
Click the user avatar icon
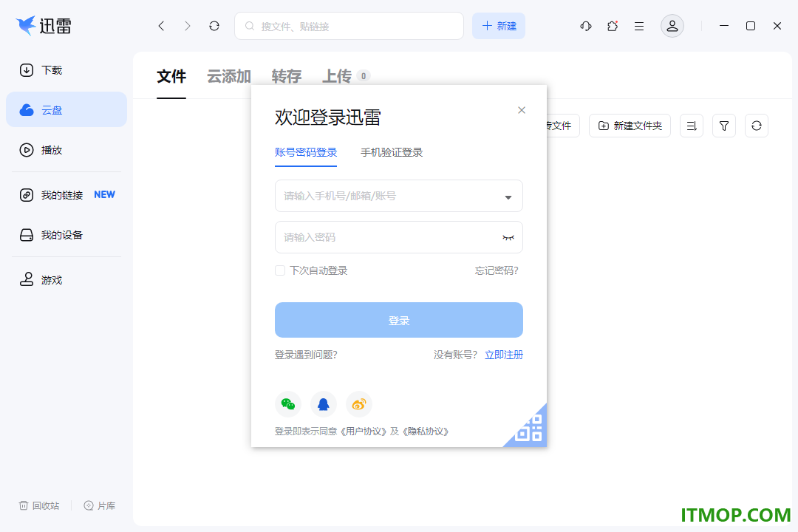[x=672, y=26]
